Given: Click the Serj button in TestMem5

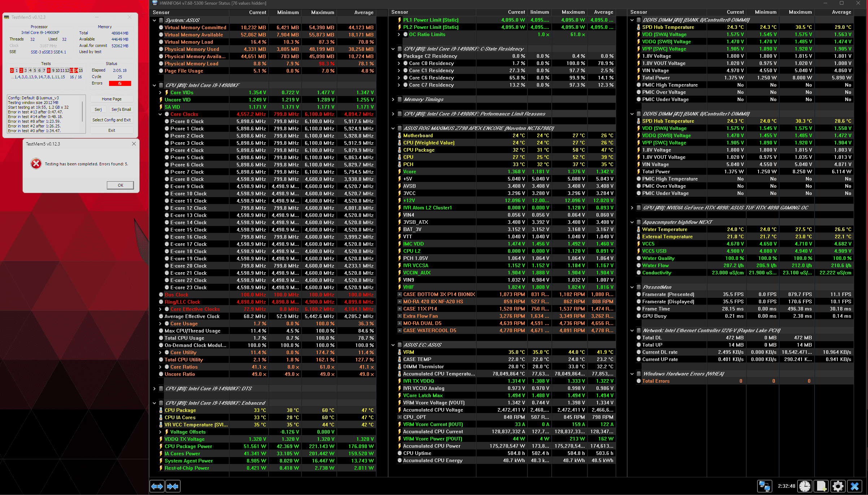Looking at the screenshot, I should coord(98,109).
